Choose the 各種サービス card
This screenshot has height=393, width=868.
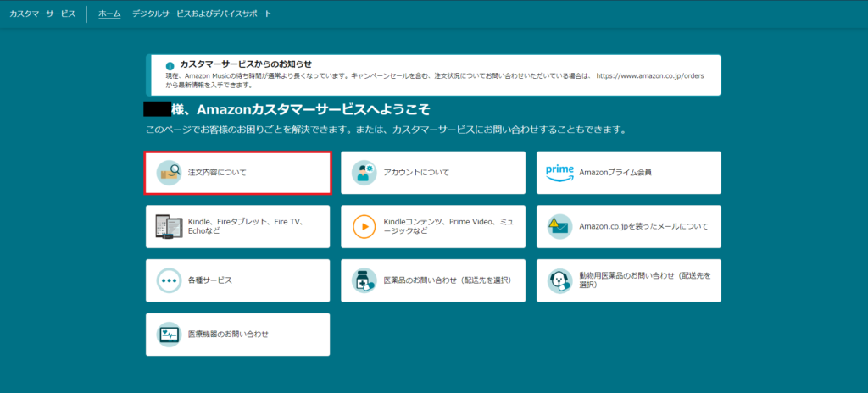tap(238, 280)
